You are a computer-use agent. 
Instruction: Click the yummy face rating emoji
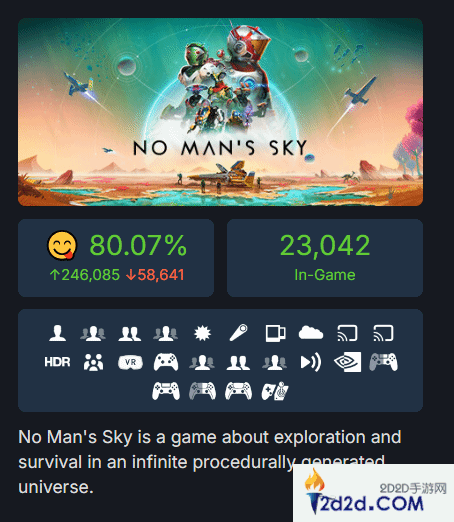click(x=62, y=245)
